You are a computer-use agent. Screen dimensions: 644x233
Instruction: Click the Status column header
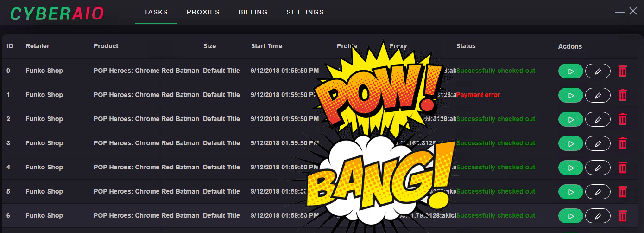[x=466, y=46]
